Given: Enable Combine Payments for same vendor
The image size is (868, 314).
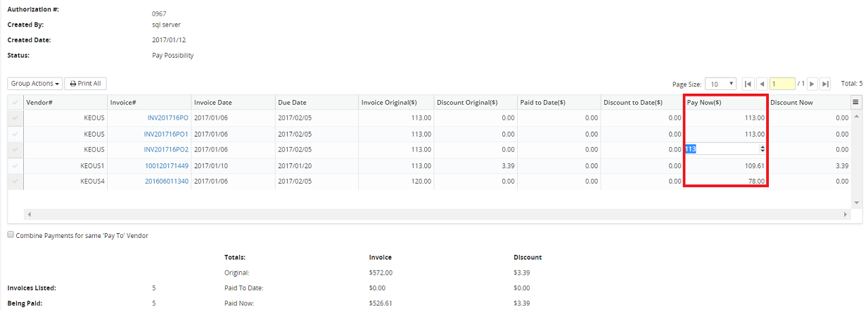Looking at the screenshot, I should point(11,235).
